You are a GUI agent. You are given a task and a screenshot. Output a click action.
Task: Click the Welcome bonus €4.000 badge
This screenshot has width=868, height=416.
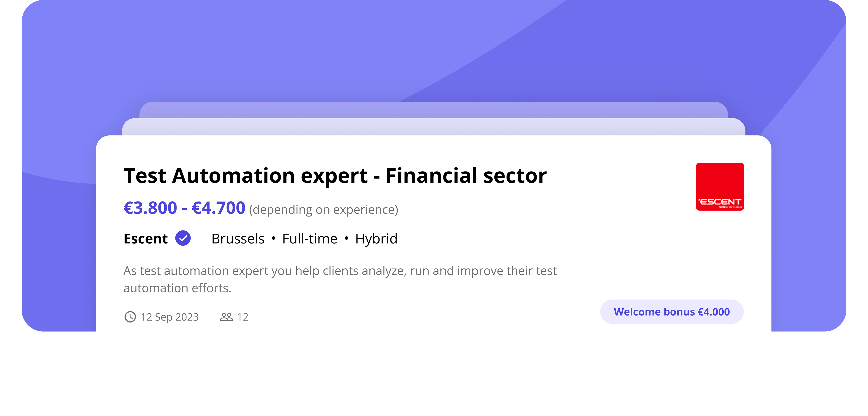click(672, 312)
